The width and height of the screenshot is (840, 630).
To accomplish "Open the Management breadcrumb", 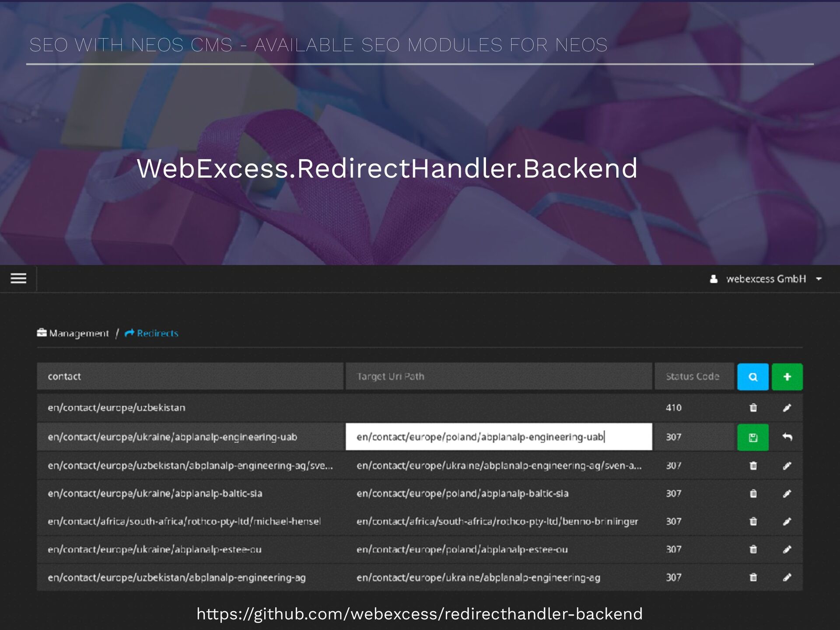I will pos(79,333).
